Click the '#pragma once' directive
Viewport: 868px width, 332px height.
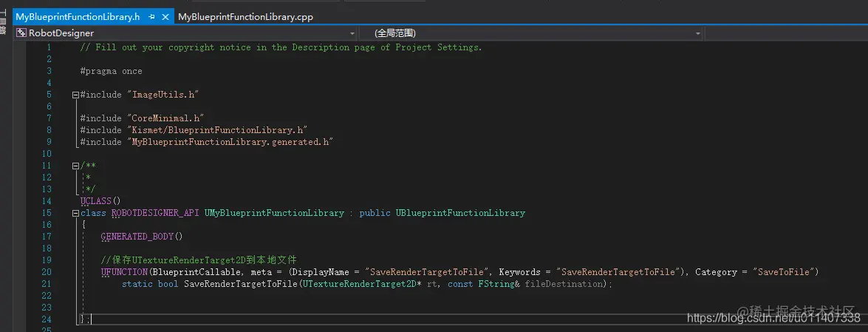click(x=112, y=71)
